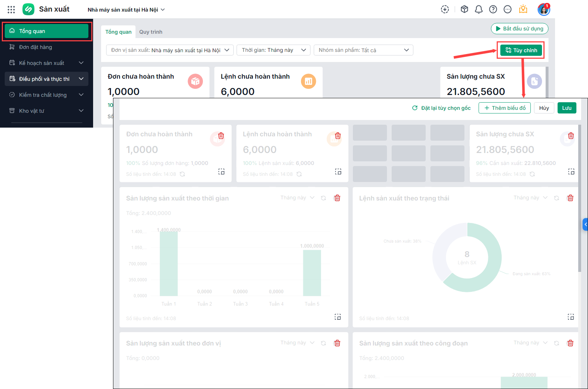
Task: Open the Thời gian filter dropdown
Action: (x=274, y=50)
